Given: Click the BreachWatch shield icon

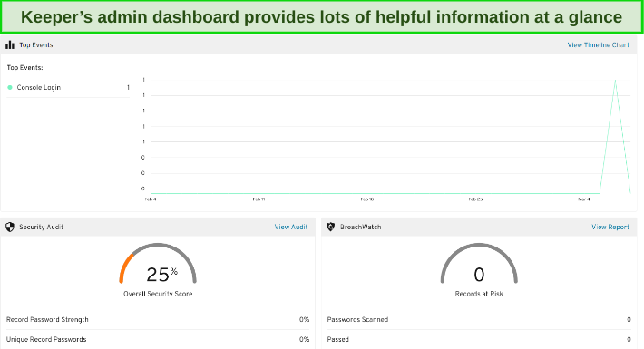Looking at the screenshot, I should pyautogui.click(x=331, y=227).
